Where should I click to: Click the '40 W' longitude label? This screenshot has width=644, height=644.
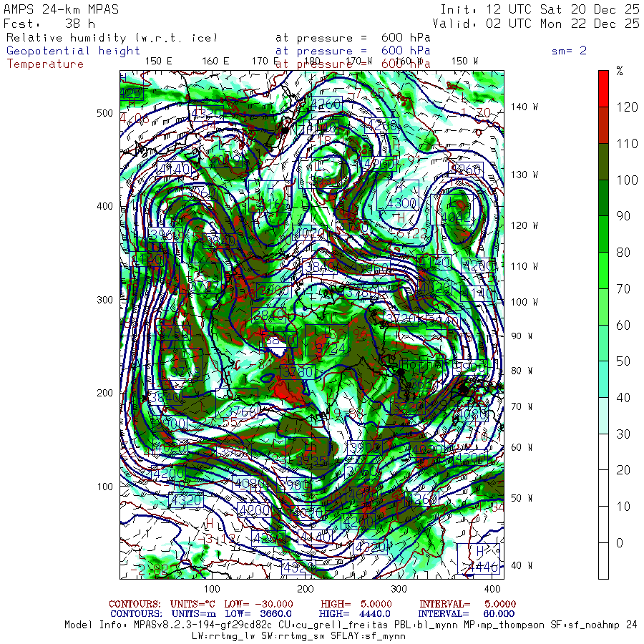click(x=522, y=565)
